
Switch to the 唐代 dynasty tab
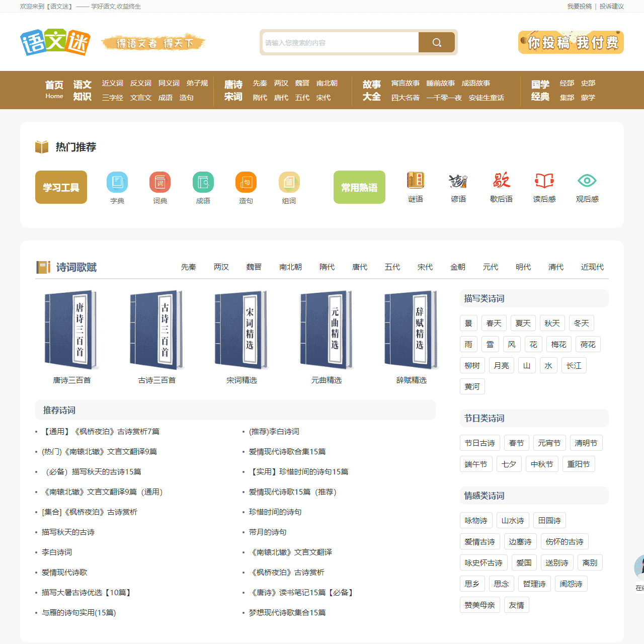pyautogui.click(x=359, y=267)
